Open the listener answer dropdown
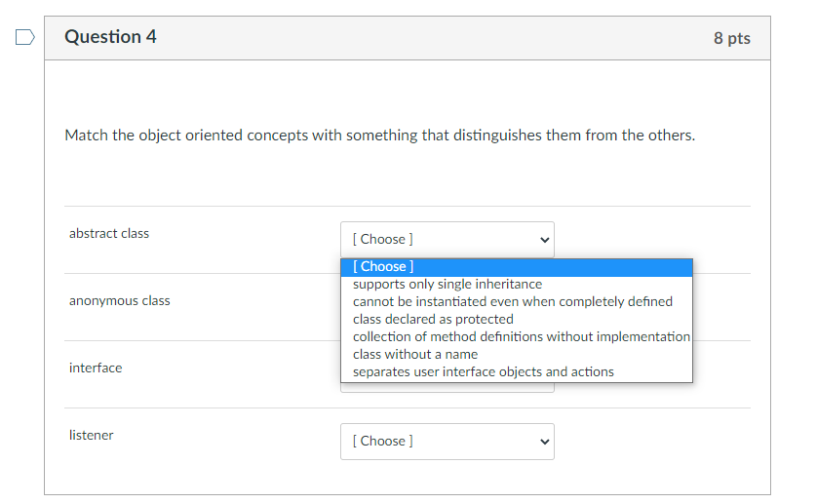The width and height of the screenshot is (817, 504). tap(447, 441)
